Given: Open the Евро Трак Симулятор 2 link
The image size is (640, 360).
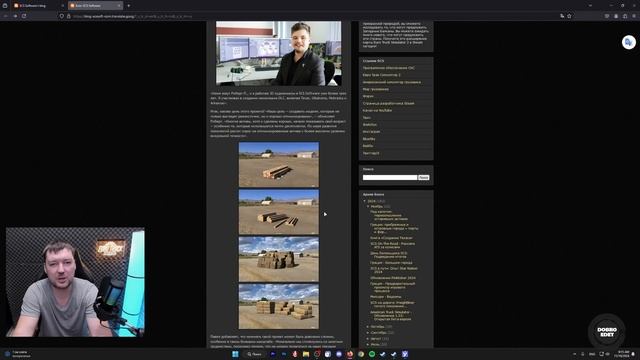Looking at the screenshot, I should 382,75.
